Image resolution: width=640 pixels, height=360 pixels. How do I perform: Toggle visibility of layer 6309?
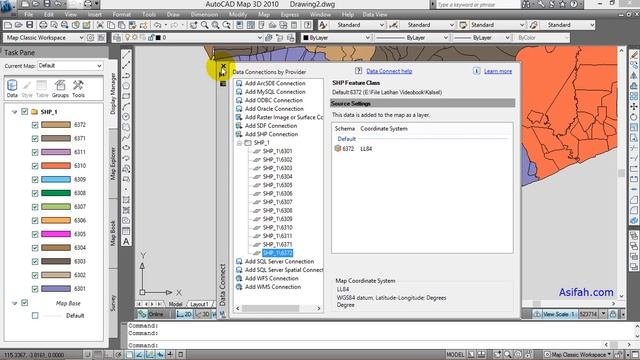35,180
